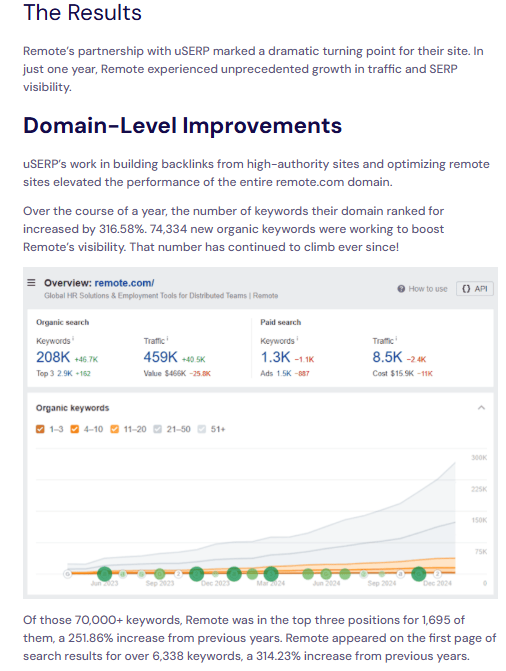Click the Paid search section label
The height and width of the screenshot is (671, 506).
tap(280, 322)
